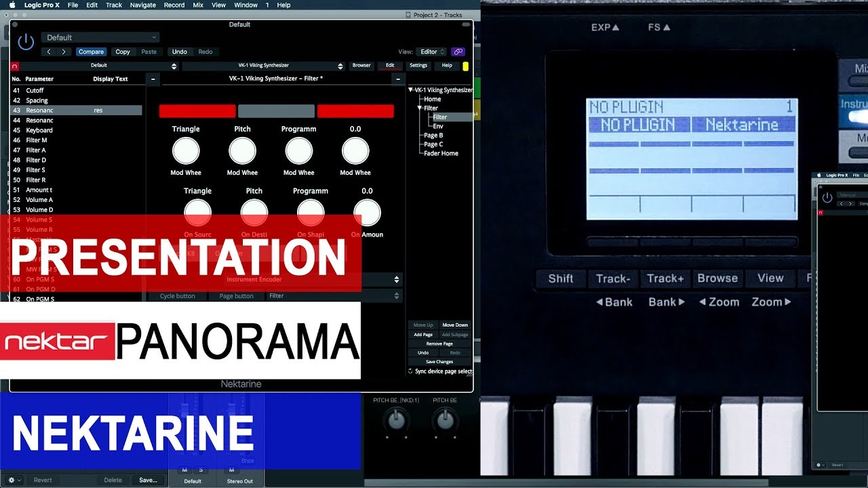Viewport: 868px width, 488px height.
Task: Collapse the VK-1 Viking Synthesizer tree node
Action: pyautogui.click(x=411, y=90)
